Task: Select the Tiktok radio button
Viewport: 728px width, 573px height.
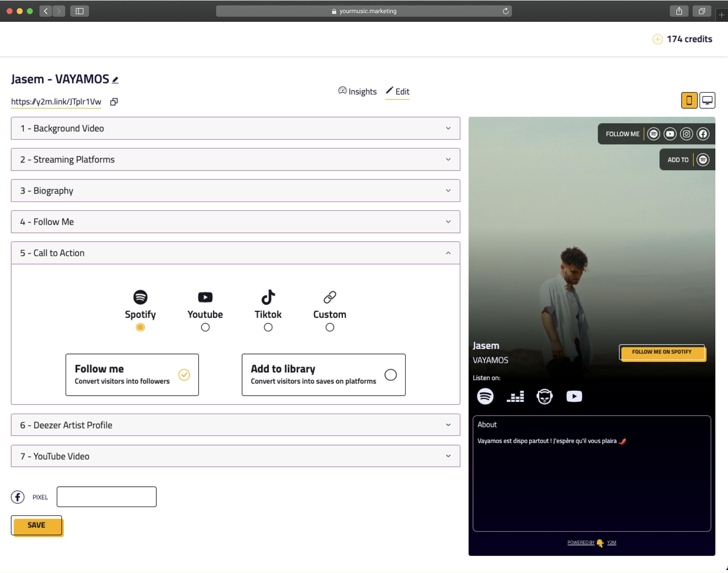Action: pyautogui.click(x=268, y=327)
